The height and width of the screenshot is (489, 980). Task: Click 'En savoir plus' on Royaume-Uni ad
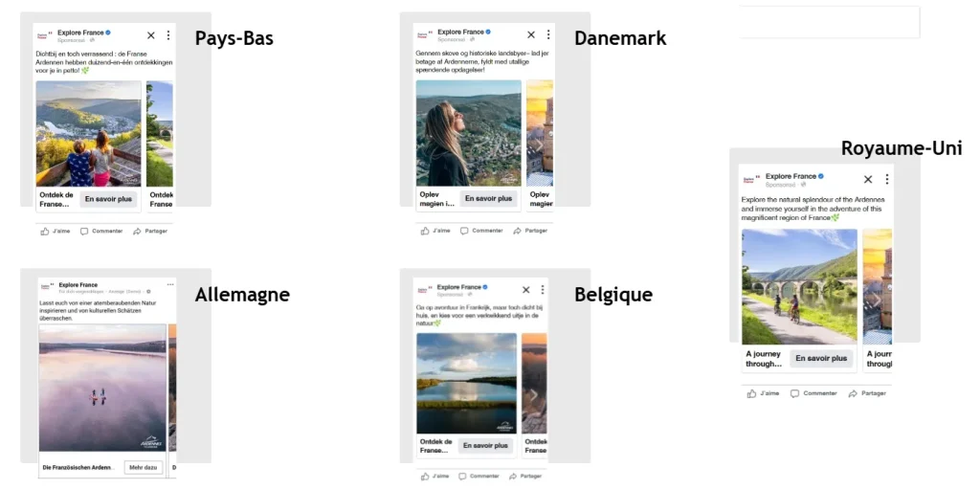point(821,358)
